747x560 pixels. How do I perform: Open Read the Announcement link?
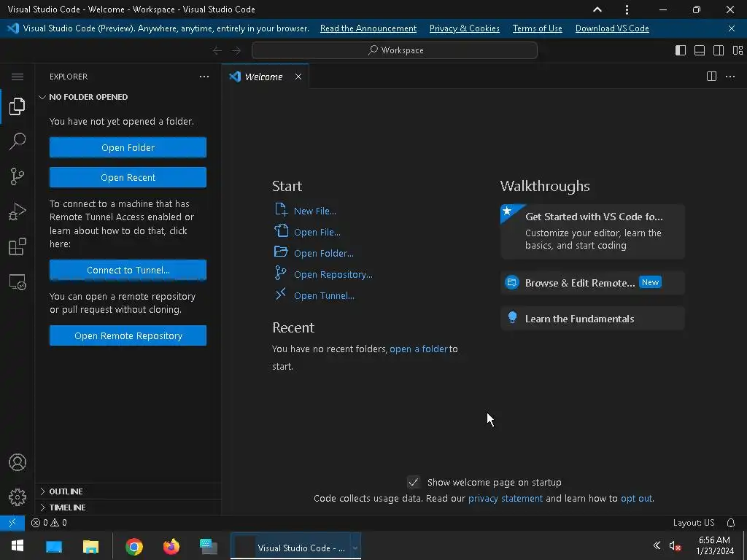point(368,28)
